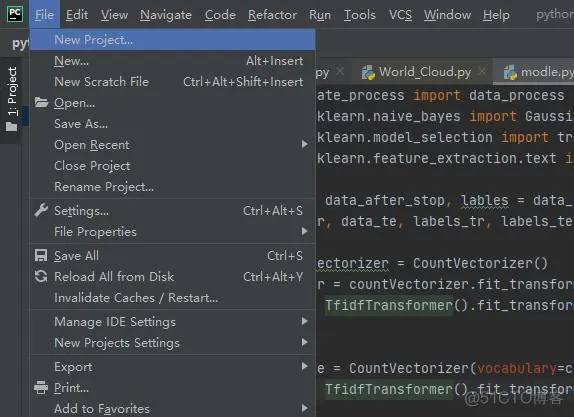
Task: Open the Help menu
Action: click(496, 15)
